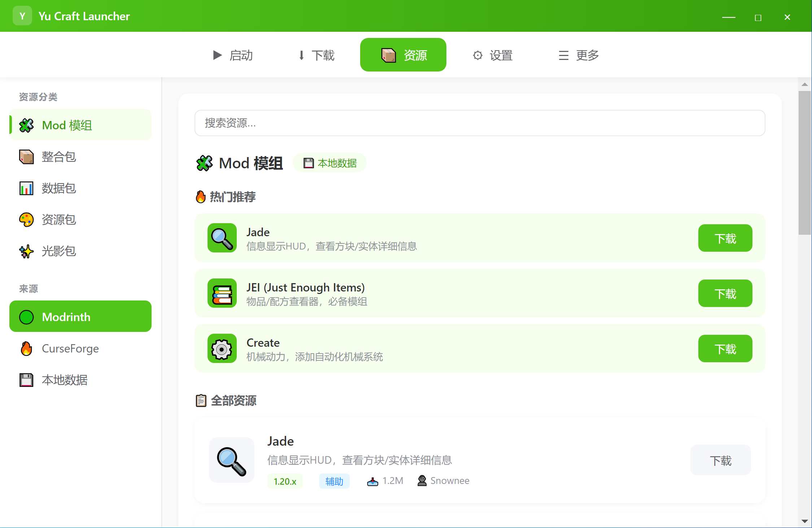Click the fire icon beside 热门推荐

click(201, 197)
